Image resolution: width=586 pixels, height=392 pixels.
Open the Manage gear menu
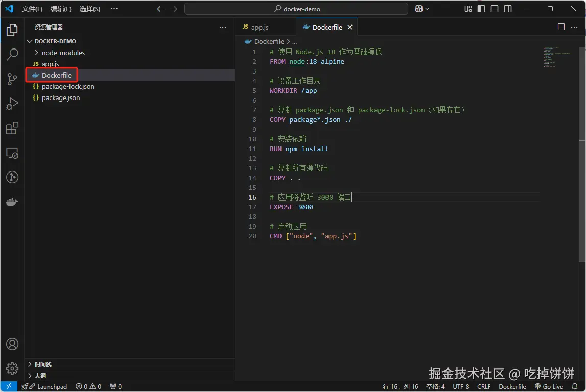point(12,368)
